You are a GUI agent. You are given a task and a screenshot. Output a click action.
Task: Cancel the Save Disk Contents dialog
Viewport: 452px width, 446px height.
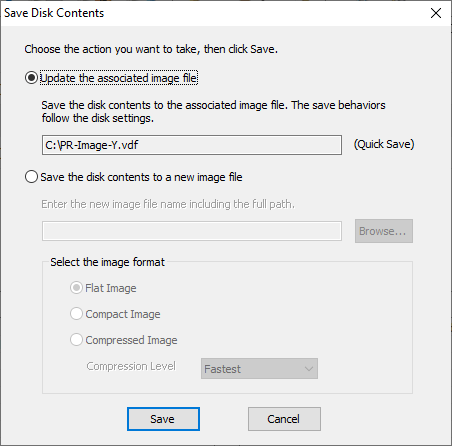pos(284,419)
